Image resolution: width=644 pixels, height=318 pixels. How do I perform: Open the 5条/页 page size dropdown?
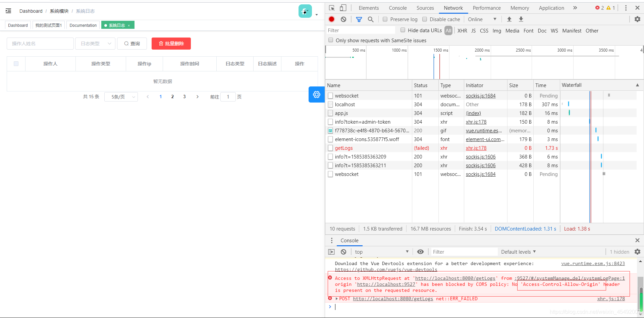[x=121, y=97]
